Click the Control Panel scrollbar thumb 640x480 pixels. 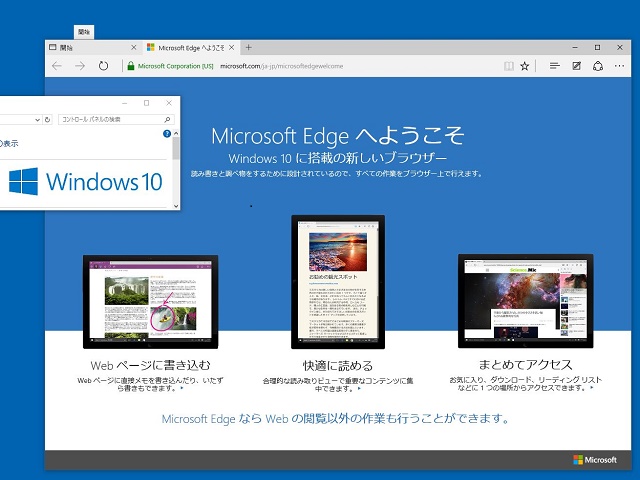coord(176,148)
